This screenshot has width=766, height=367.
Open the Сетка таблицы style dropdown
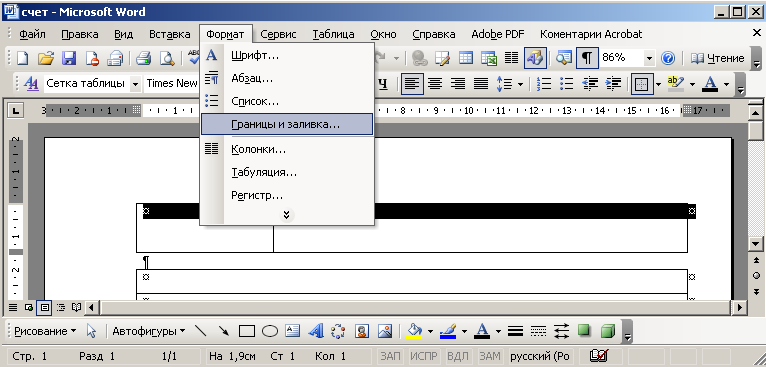pos(135,84)
